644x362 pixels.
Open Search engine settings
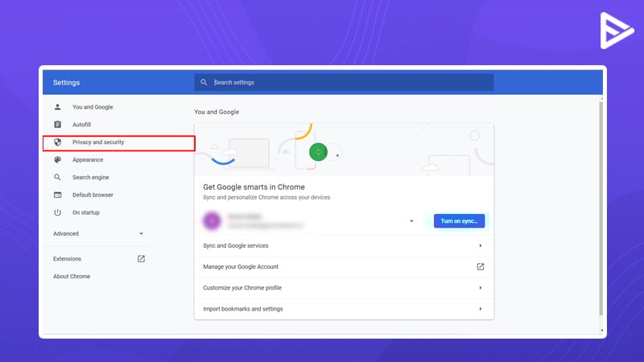tap(91, 177)
